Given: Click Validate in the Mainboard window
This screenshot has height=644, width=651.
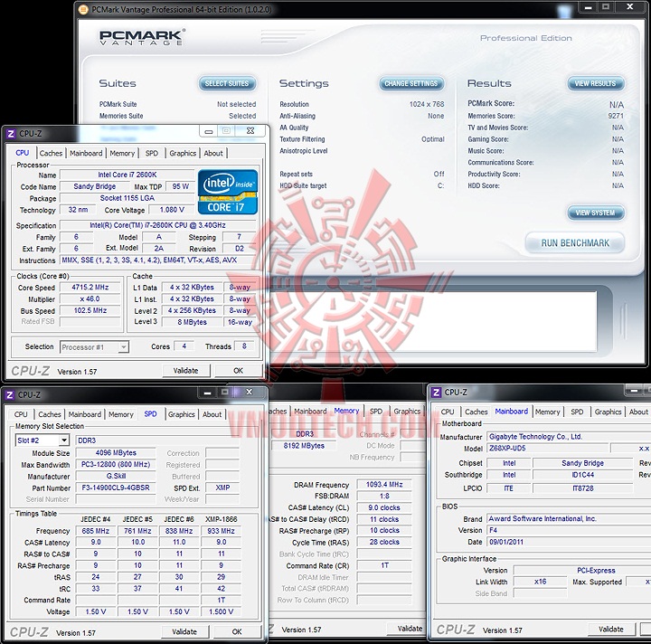Looking at the screenshot, I should tap(611, 629).
